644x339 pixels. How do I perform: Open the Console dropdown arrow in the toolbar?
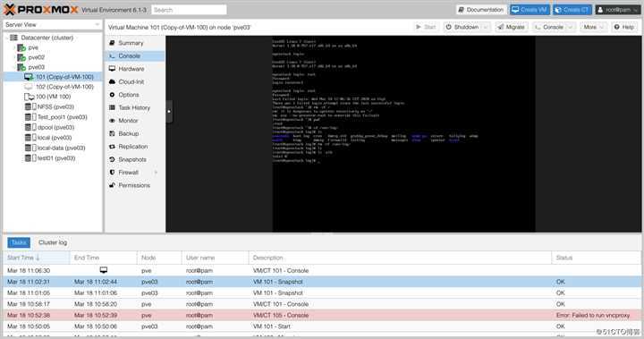(570, 27)
